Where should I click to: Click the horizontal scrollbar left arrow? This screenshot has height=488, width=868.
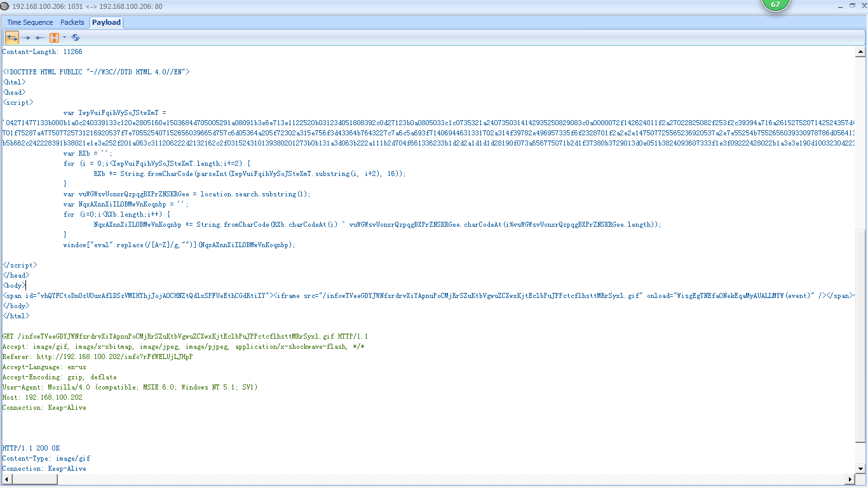6,479
